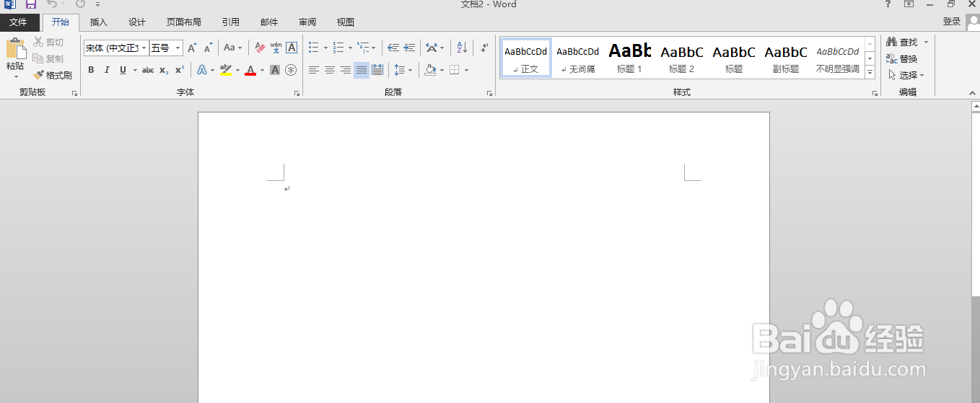
Task: Toggle Superscript formatting
Action: pyautogui.click(x=180, y=70)
